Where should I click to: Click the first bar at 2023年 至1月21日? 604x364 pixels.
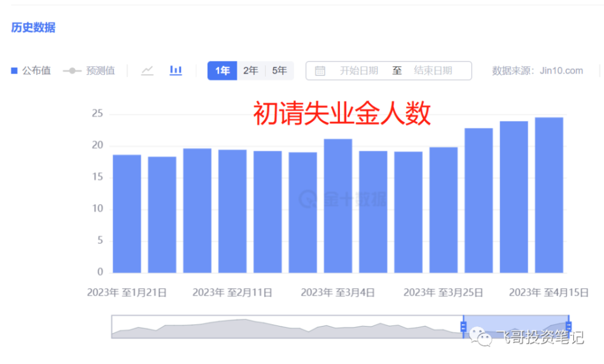pos(127,214)
